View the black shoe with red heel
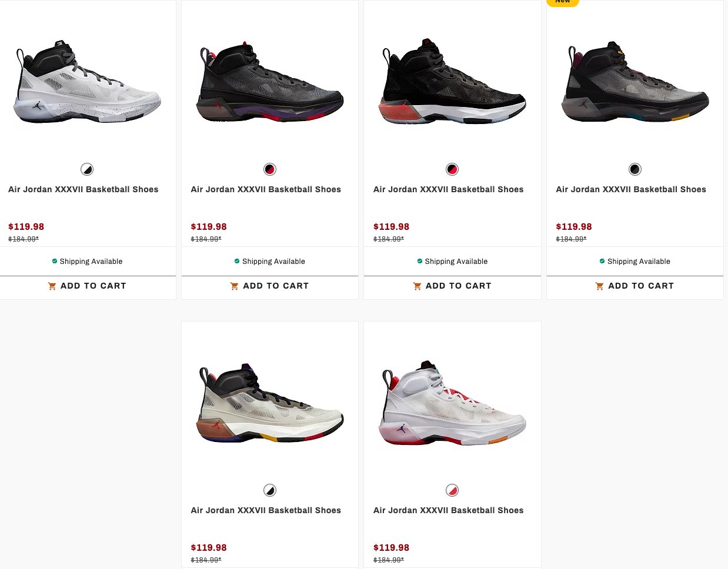The image size is (728, 569). [x=452, y=82]
